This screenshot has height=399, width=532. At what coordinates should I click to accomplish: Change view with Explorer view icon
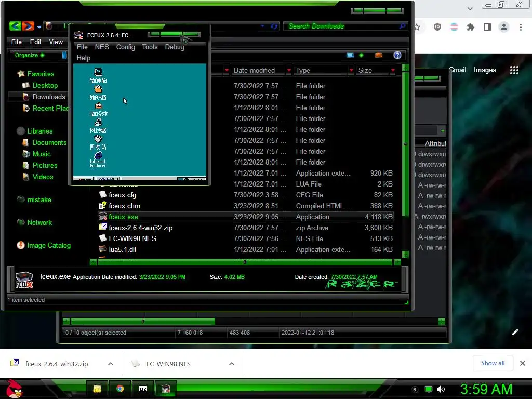[x=350, y=55]
